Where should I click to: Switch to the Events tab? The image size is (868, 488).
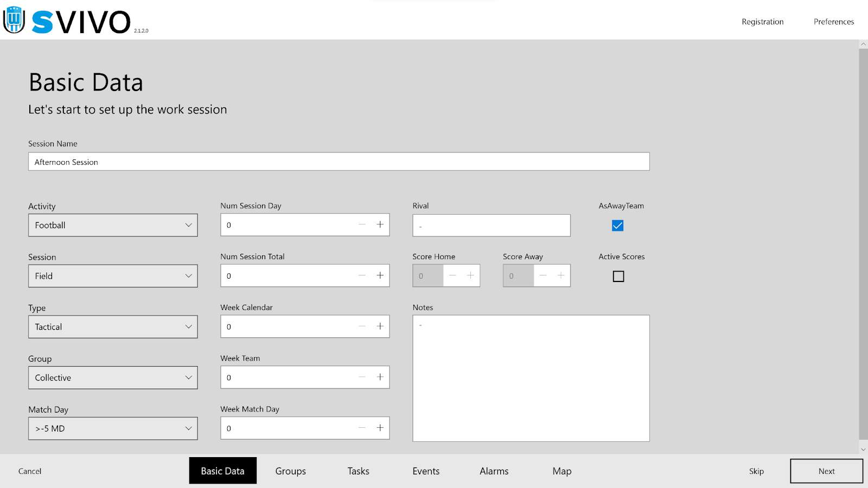coord(426,471)
